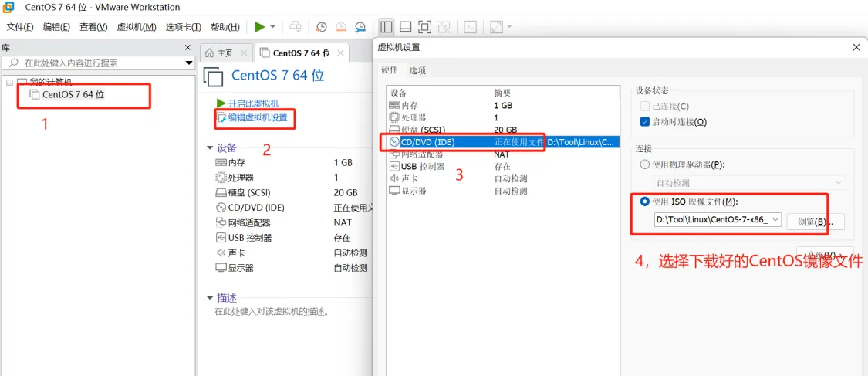Open the 编辑(E) menu
The image size is (868, 376).
click(56, 27)
